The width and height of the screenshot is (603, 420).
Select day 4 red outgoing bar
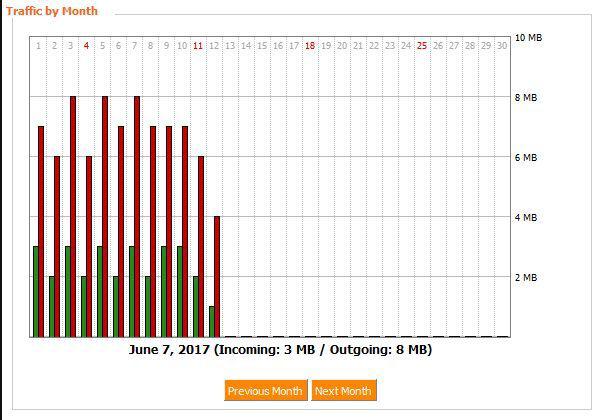pos(89,247)
